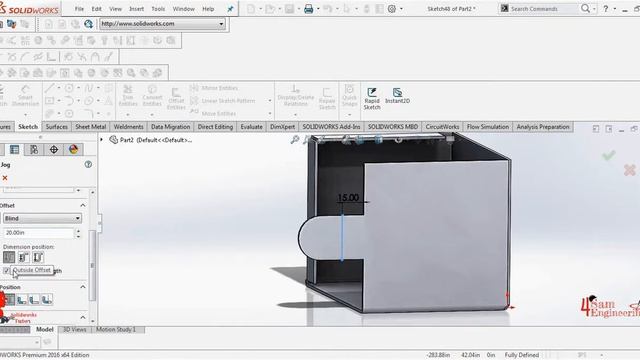640x360 pixels.
Task: Open the Options gear icon
Action: pyautogui.click(x=392, y=9)
